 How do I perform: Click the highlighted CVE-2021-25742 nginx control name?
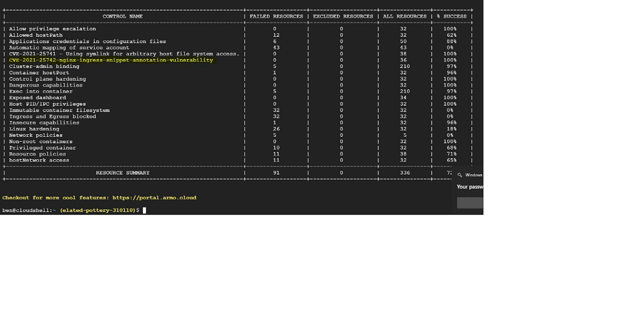coord(111,60)
